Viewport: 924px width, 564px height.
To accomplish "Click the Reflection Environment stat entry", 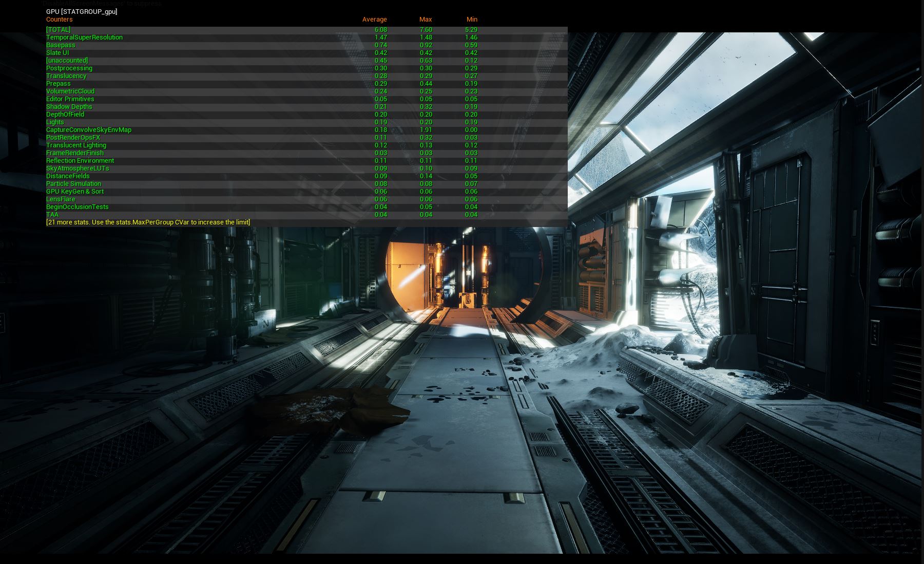I will coord(80,161).
